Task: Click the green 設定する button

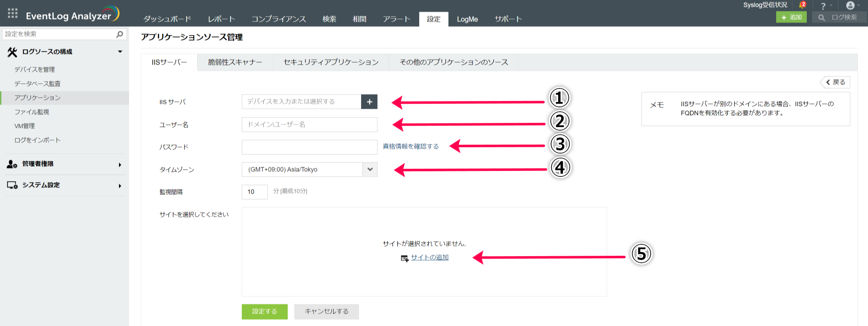Action: [264, 311]
